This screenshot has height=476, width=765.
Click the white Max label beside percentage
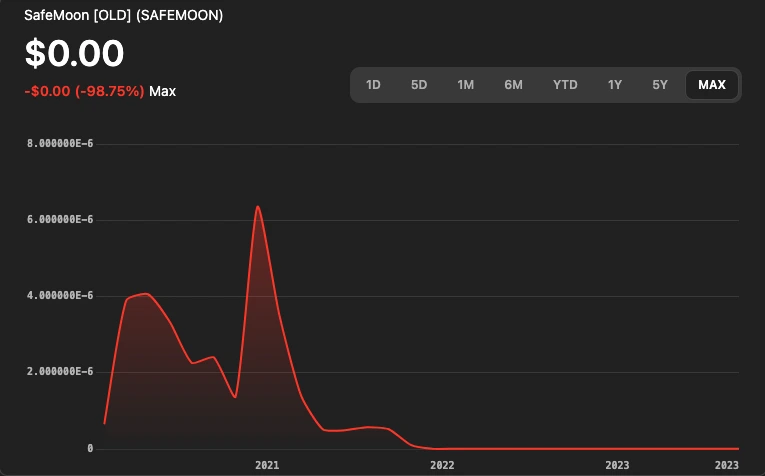pos(163,91)
